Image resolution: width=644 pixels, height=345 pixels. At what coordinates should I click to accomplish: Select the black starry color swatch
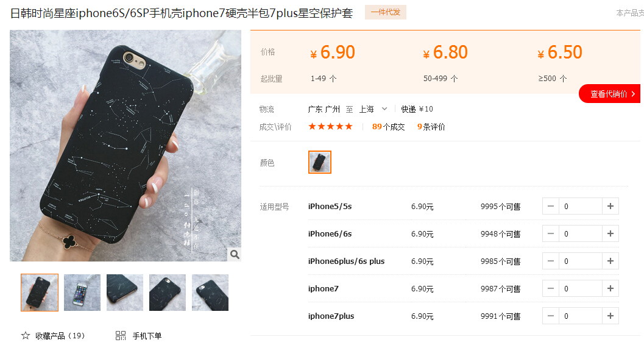point(319,162)
